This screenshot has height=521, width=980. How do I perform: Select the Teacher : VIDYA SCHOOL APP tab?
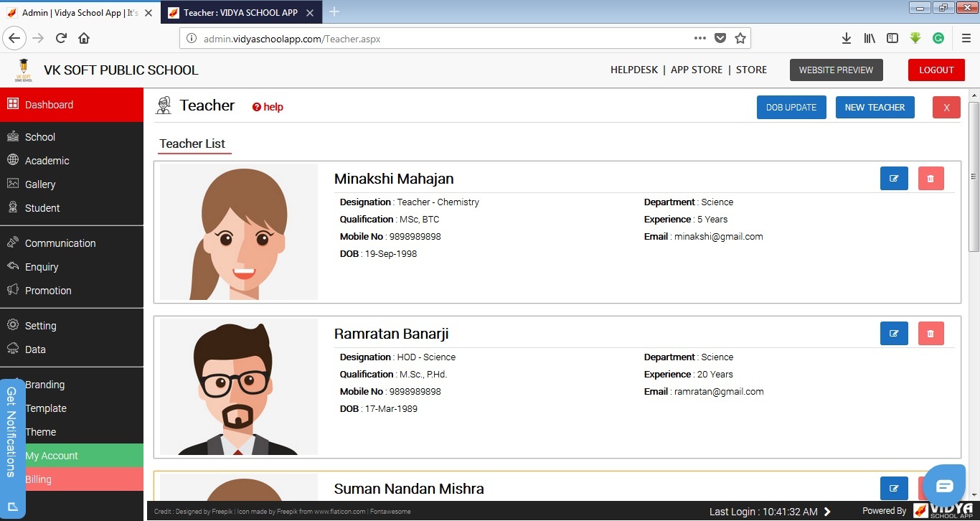241,12
